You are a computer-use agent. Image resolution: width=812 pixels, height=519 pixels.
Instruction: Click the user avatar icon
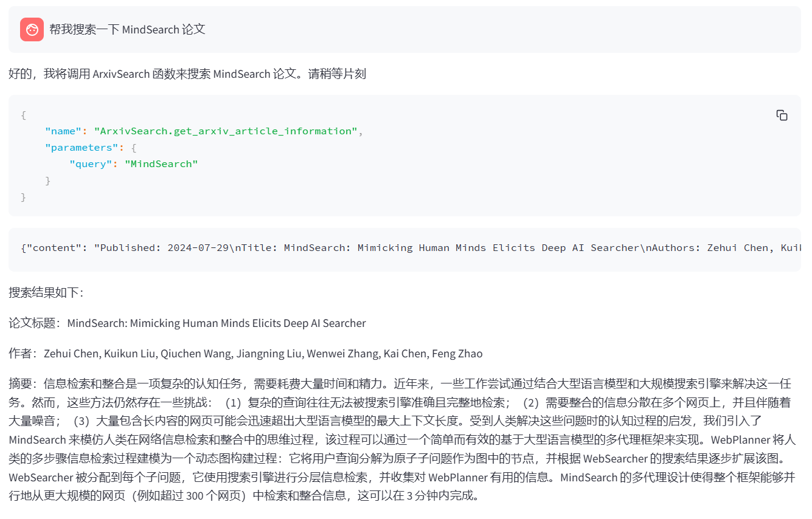(x=32, y=29)
